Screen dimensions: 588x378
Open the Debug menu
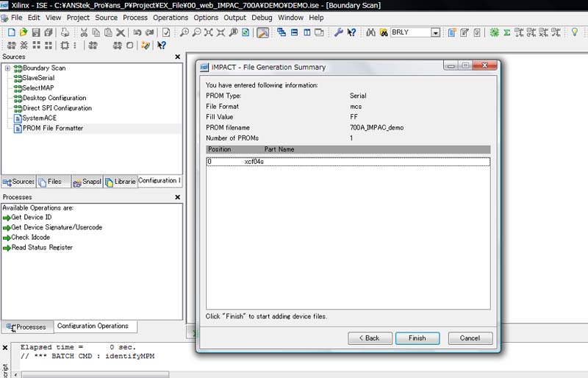[x=262, y=18]
